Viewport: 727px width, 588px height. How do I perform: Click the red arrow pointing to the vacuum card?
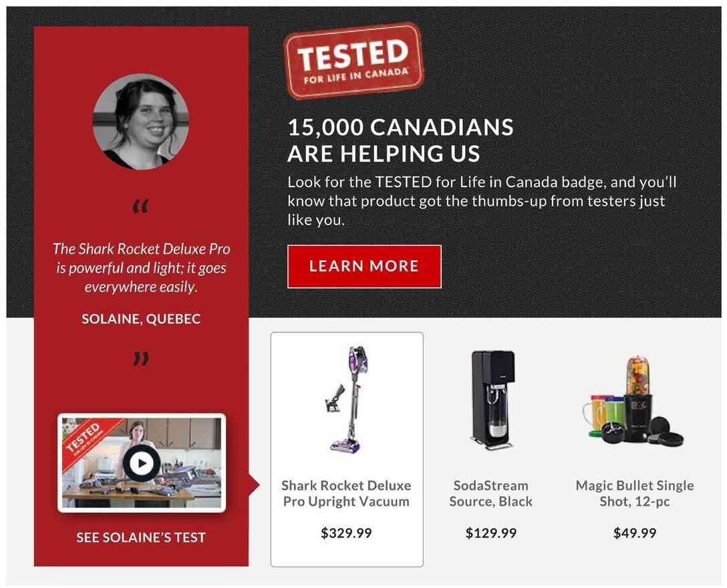(x=255, y=485)
